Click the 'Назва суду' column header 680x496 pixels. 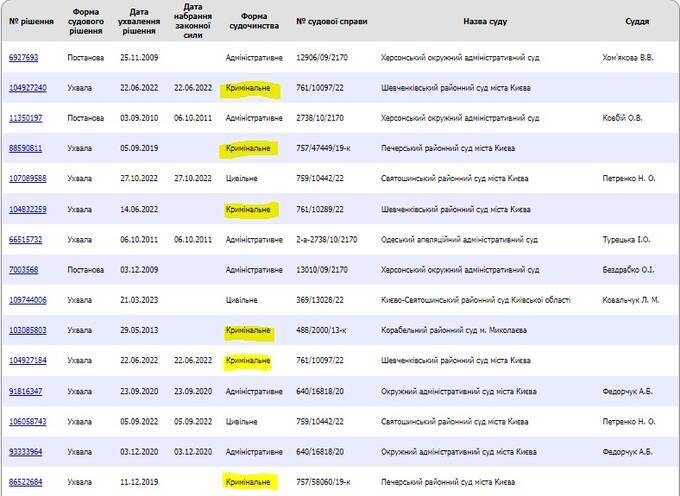click(485, 21)
